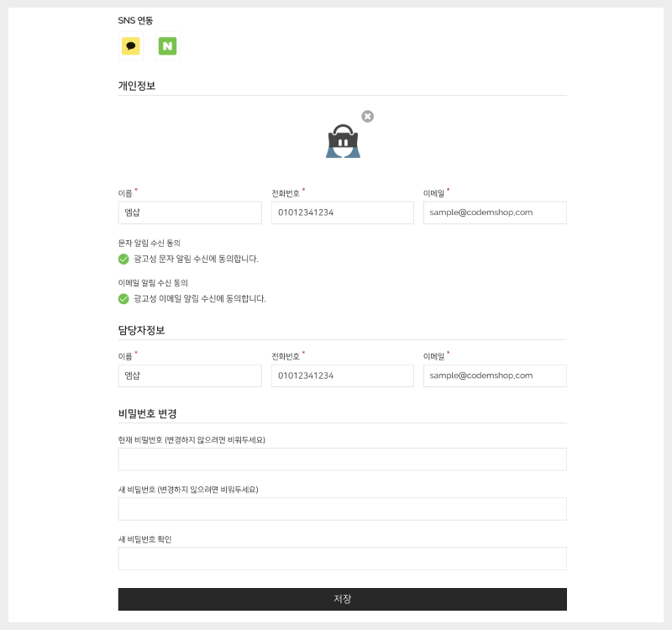Remove the profile image with X icon
The width and height of the screenshot is (672, 630).
coord(367,116)
